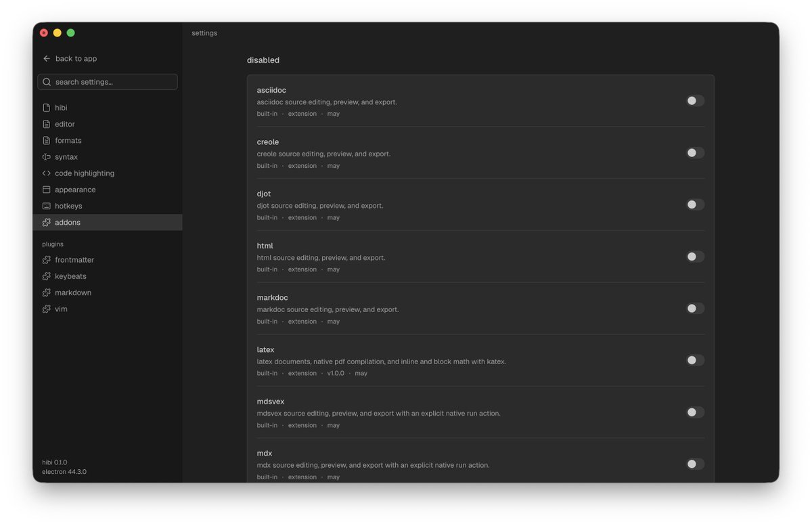Click the disabled section heading
The height and width of the screenshot is (526, 812).
click(x=263, y=60)
